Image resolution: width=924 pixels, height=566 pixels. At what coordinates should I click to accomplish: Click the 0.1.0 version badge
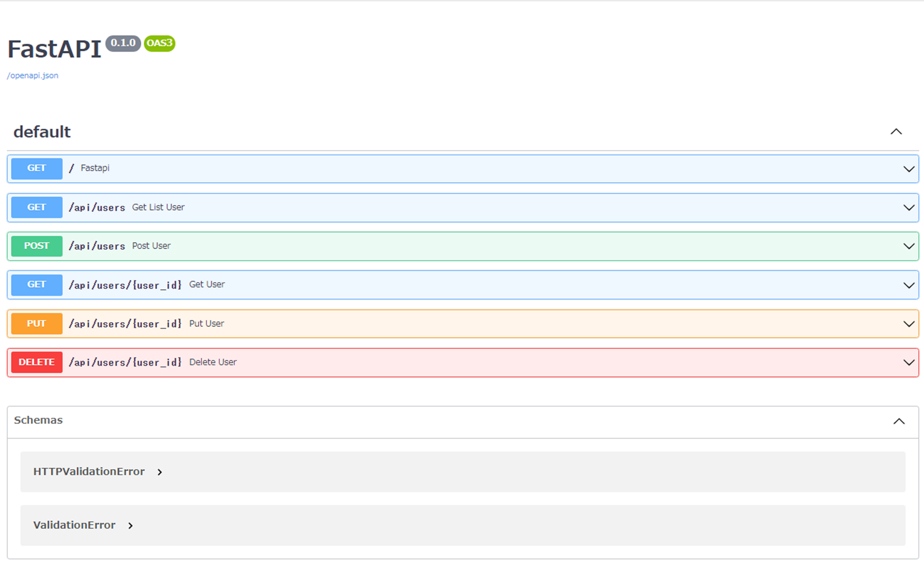(x=122, y=43)
